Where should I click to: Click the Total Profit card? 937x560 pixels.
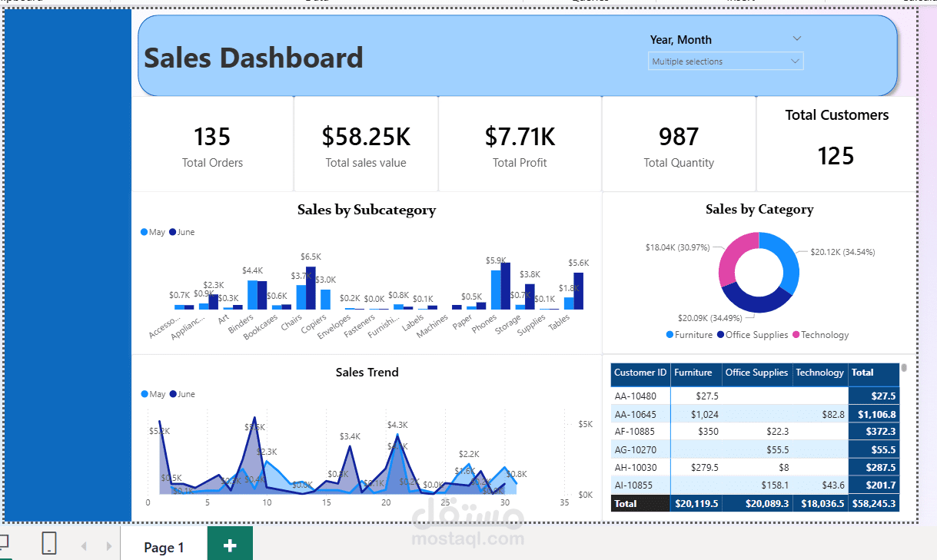coord(520,144)
